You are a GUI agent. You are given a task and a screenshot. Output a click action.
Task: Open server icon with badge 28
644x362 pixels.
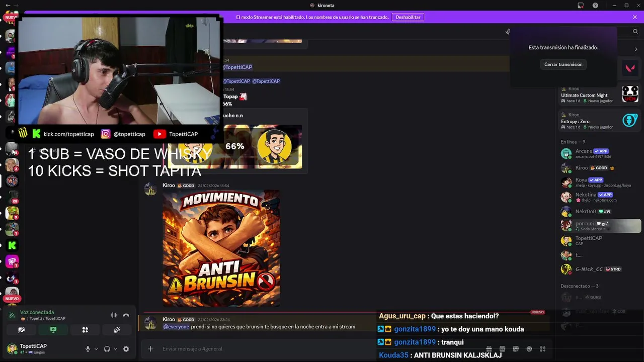[12, 197]
